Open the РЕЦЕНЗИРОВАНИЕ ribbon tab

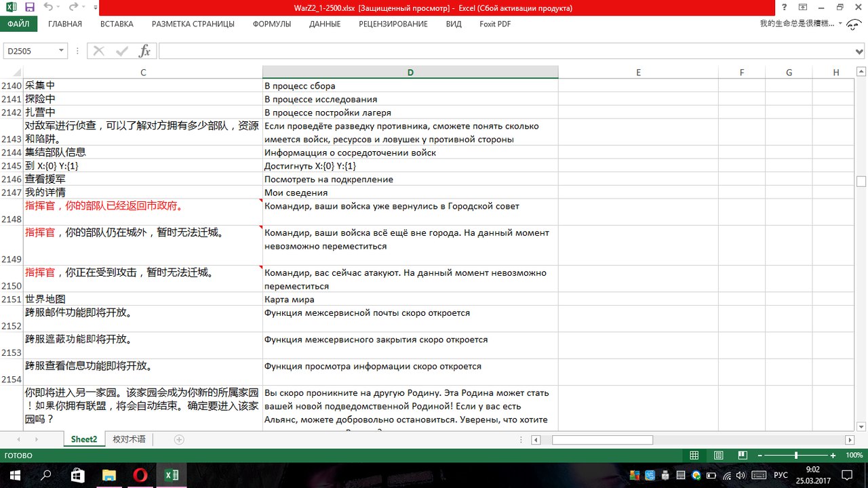pos(393,24)
